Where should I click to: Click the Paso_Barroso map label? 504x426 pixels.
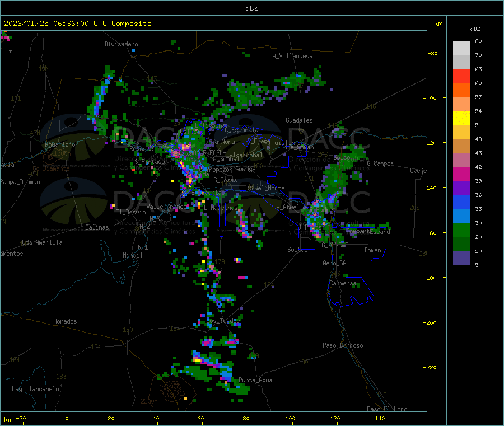[x=343, y=345]
